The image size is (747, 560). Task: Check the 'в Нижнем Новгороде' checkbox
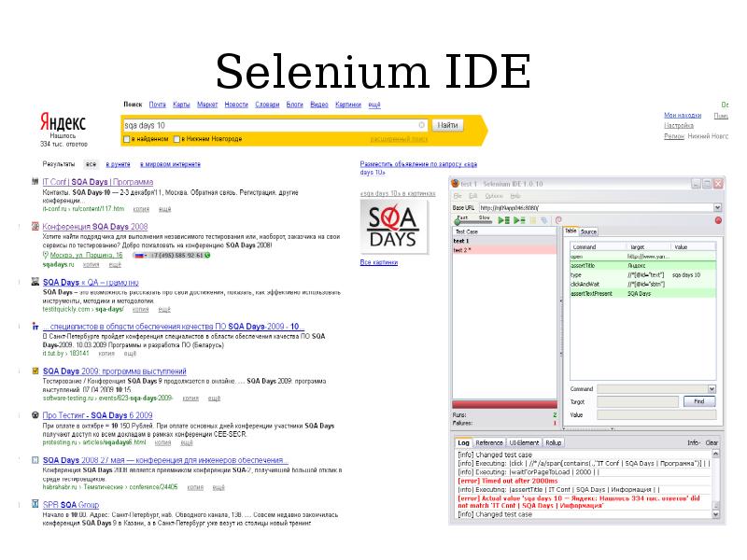tap(177, 139)
